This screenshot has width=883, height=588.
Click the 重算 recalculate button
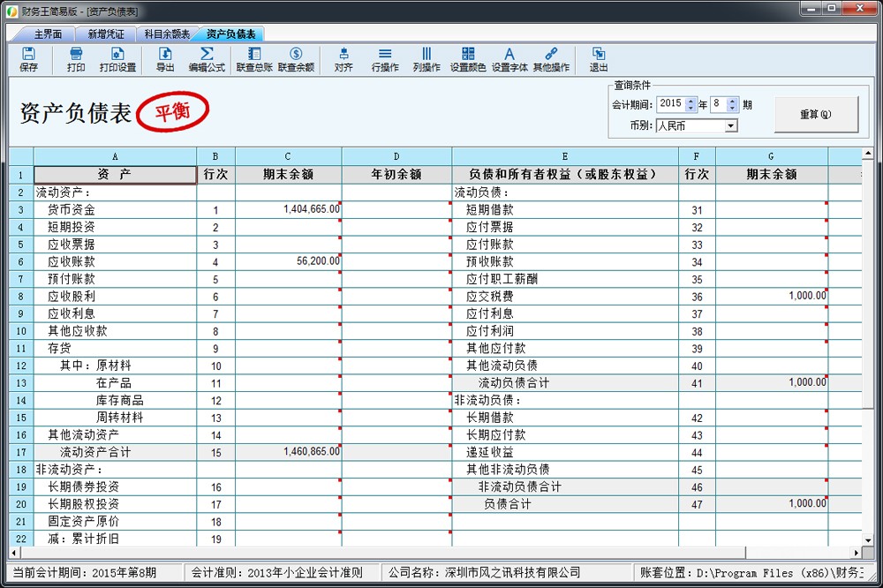(x=815, y=114)
